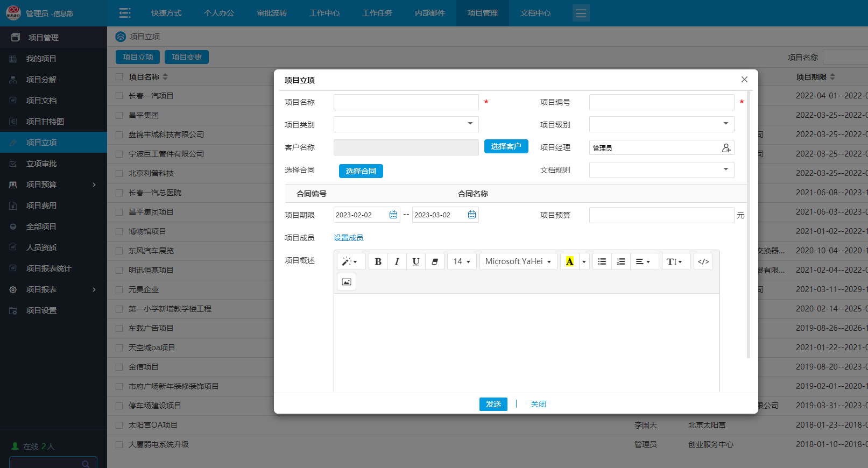The image size is (868, 468).
Task: Open code view with </> icon
Action: coord(703,261)
